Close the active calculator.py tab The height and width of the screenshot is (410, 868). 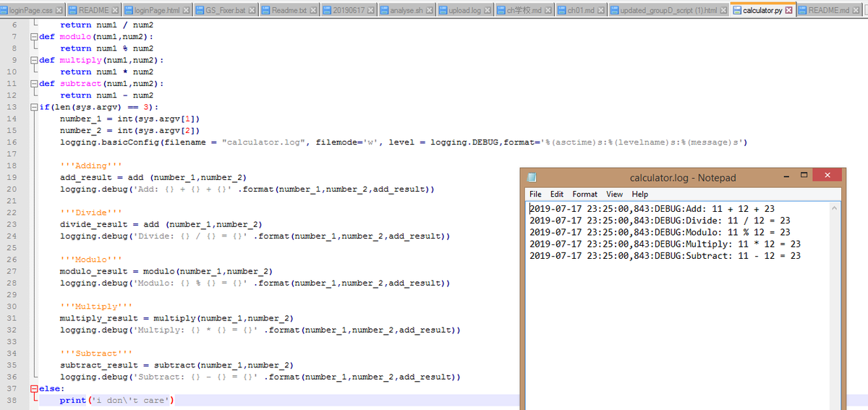click(x=788, y=11)
